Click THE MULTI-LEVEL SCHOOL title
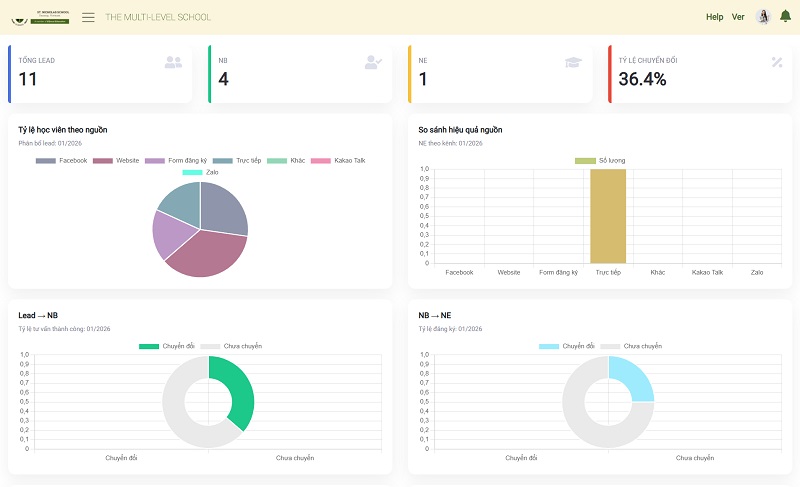The width and height of the screenshot is (800, 487). 158,17
